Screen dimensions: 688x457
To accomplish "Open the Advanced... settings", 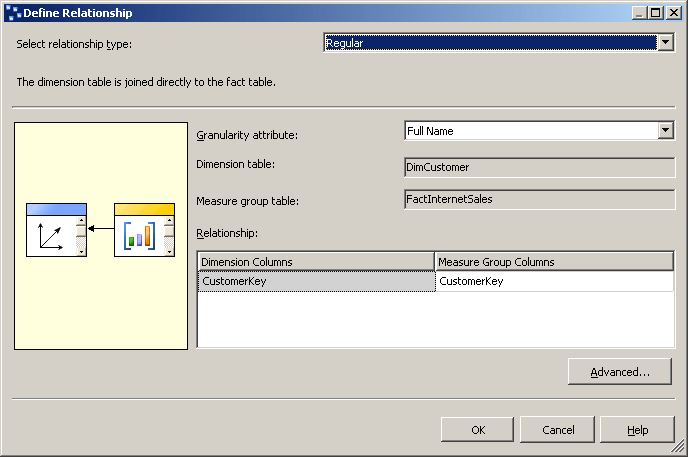I will tap(619, 372).
